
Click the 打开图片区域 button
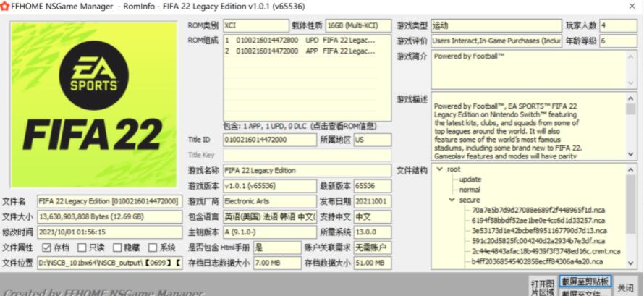(543, 286)
